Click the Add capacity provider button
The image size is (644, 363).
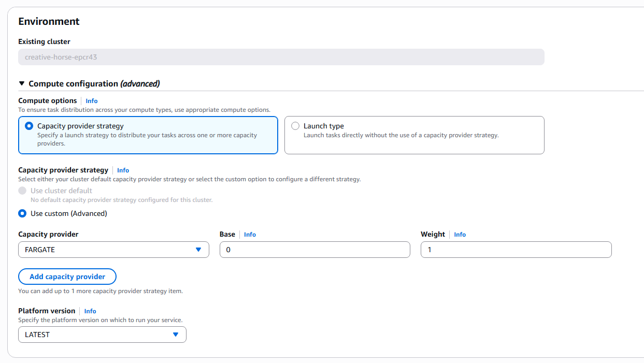(67, 277)
